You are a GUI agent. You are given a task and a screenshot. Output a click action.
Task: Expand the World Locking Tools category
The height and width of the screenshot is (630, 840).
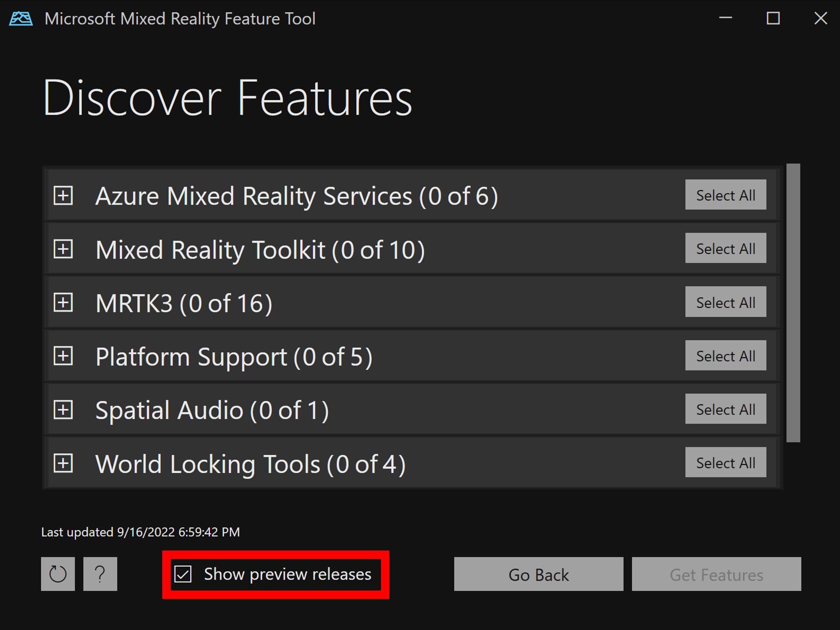pyautogui.click(x=63, y=463)
